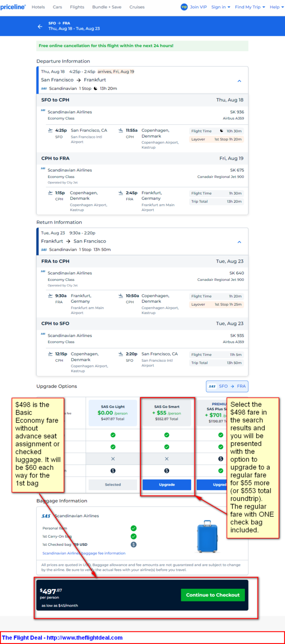Screen dimensions: 285x644
Task: Click the 'Layover 1st Stop 1h 25m' row
Action: [217, 304]
